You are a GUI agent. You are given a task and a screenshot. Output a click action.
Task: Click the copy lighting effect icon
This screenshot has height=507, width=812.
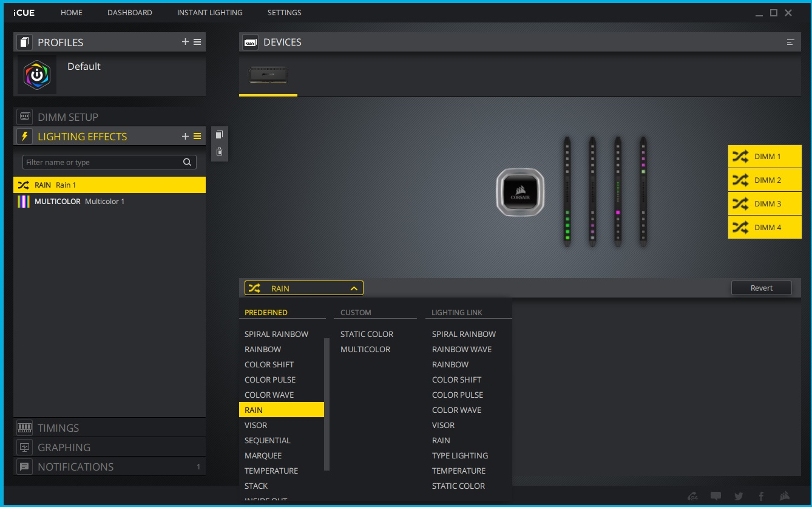point(219,135)
